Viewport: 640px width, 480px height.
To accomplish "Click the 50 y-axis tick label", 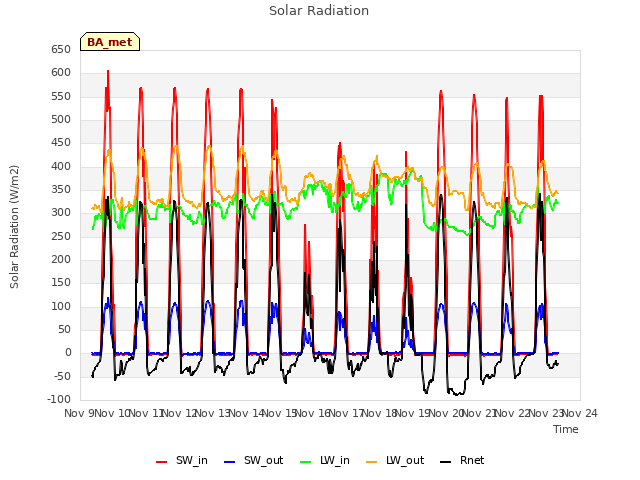I will (x=64, y=329).
